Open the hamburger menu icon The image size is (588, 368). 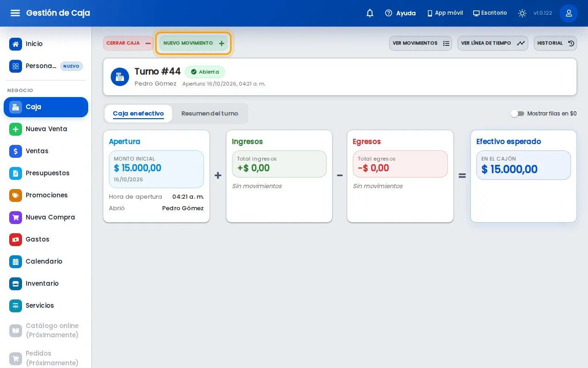click(x=15, y=13)
